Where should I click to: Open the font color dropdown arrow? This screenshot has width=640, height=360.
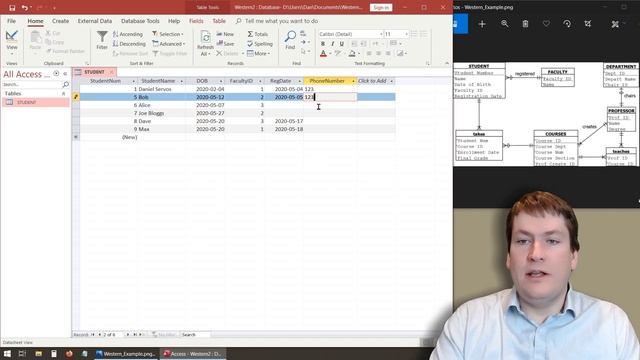click(x=330, y=53)
